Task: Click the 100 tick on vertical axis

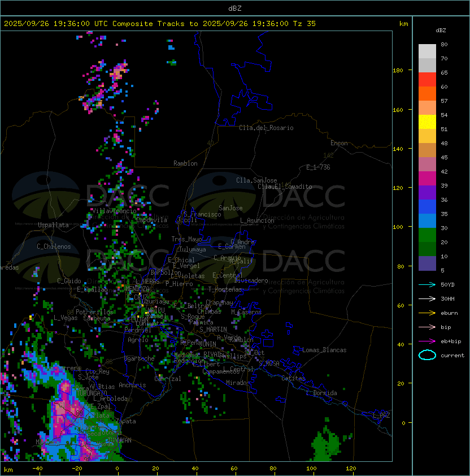Action: click(398, 227)
